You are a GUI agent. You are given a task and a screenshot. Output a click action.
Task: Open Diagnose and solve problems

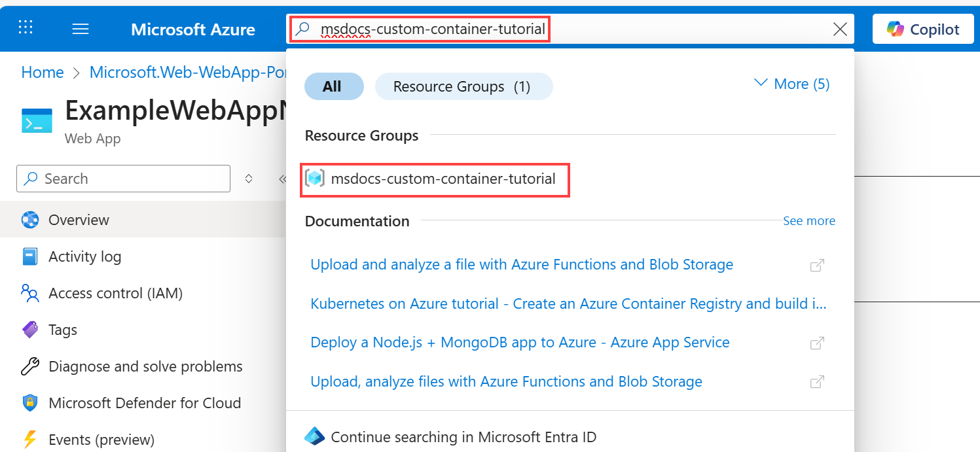coord(145,366)
